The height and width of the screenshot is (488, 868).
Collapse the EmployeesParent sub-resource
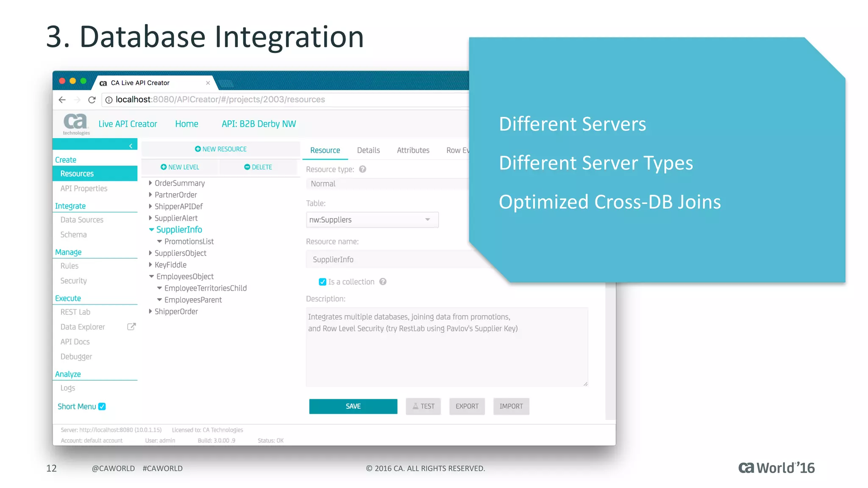159,300
